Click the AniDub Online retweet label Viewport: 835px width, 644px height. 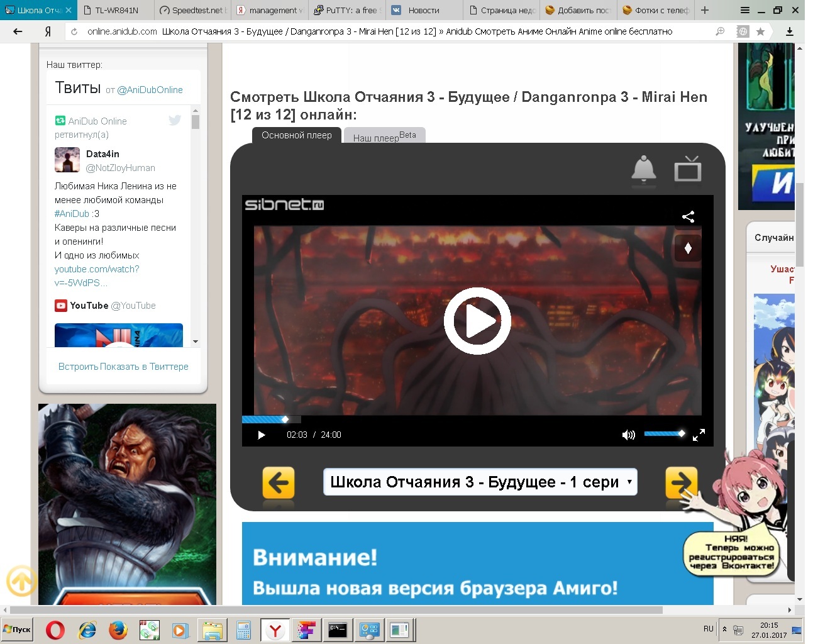point(91,128)
